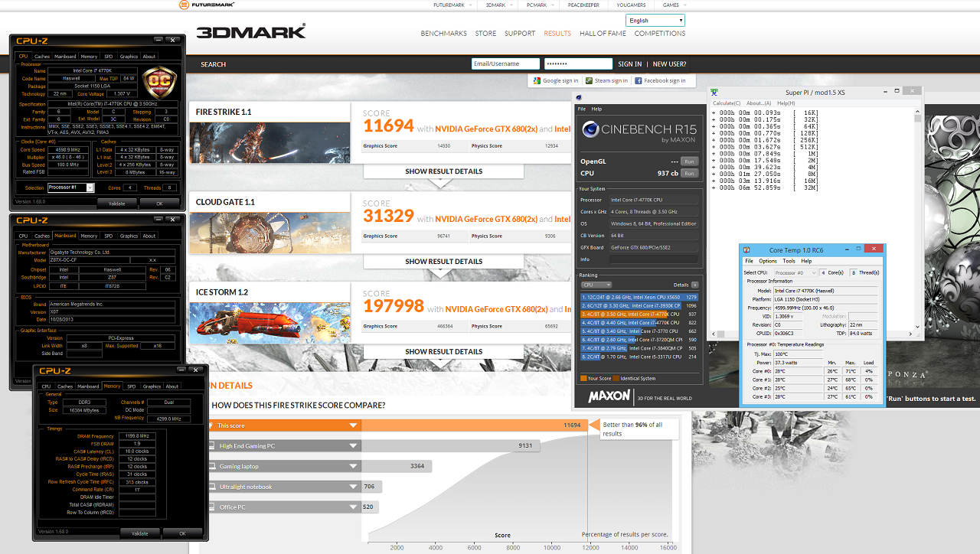Click the 11694 Fire Strike score

[x=388, y=125]
